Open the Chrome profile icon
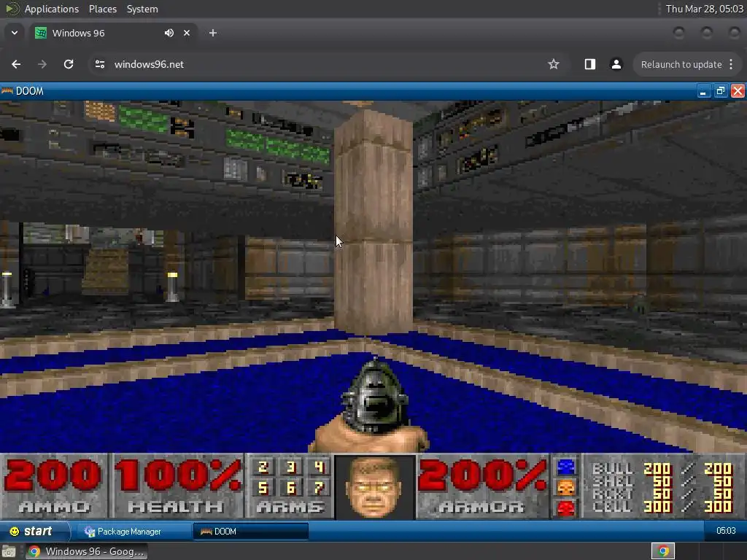 click(x=616, y=64)
